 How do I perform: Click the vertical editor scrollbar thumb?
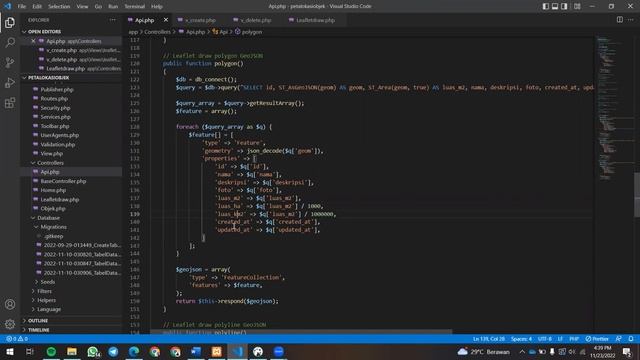637,195
